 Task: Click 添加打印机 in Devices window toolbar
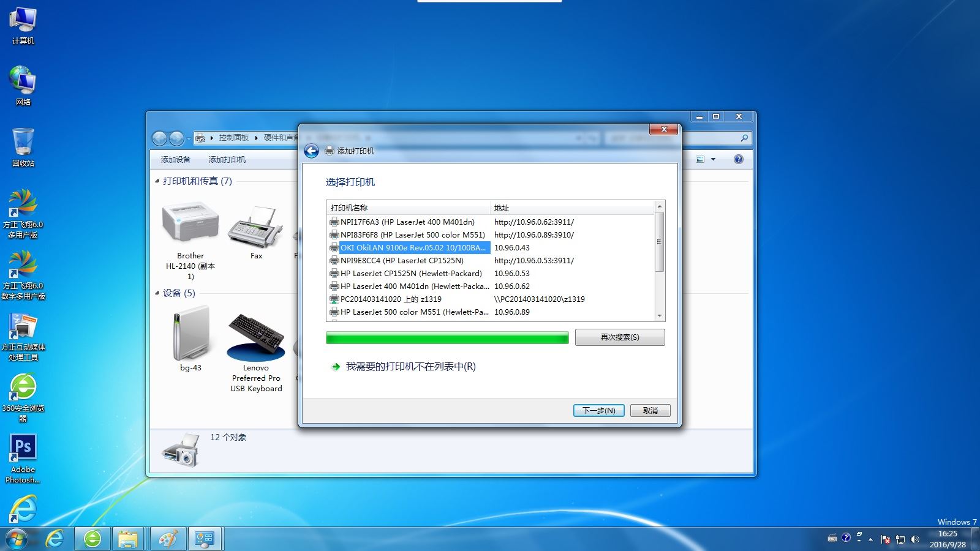click(227, 160)
